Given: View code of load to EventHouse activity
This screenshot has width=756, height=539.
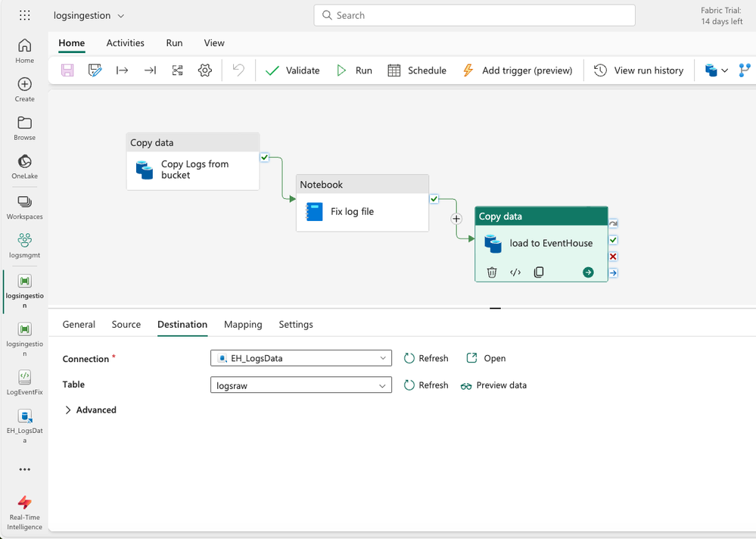Looking at the screenshot, I should tap(515, 273).
